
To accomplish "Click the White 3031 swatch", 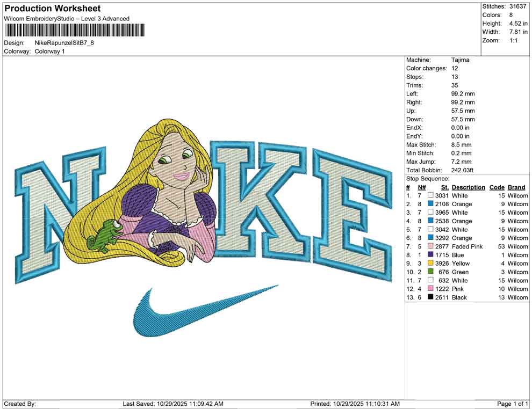I will pos(430,195).
